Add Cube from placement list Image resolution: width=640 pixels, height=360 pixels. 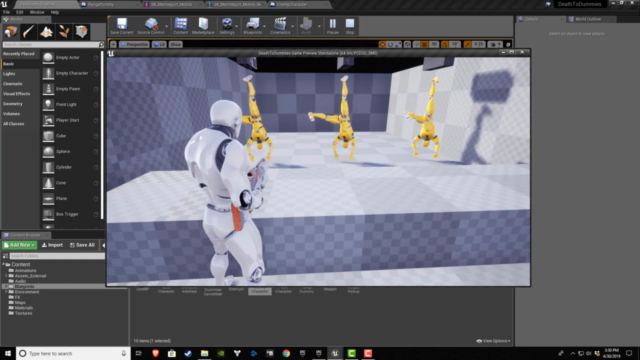click(x=71, y=136)
